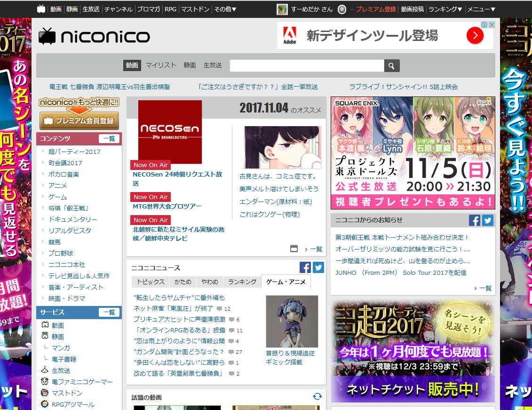Open ad info icon on Adobe banner
Viewport: 532px width, 410px height.
point(485,24)
